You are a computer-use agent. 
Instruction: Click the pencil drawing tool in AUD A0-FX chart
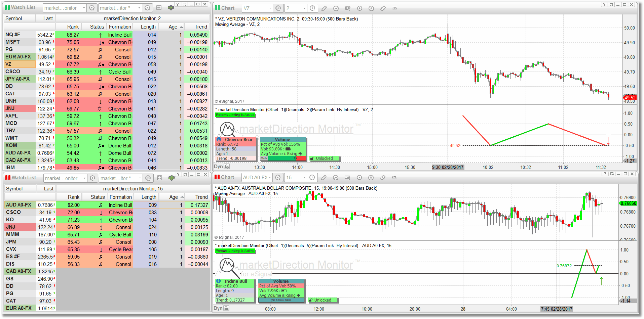[x=324, y=178]
